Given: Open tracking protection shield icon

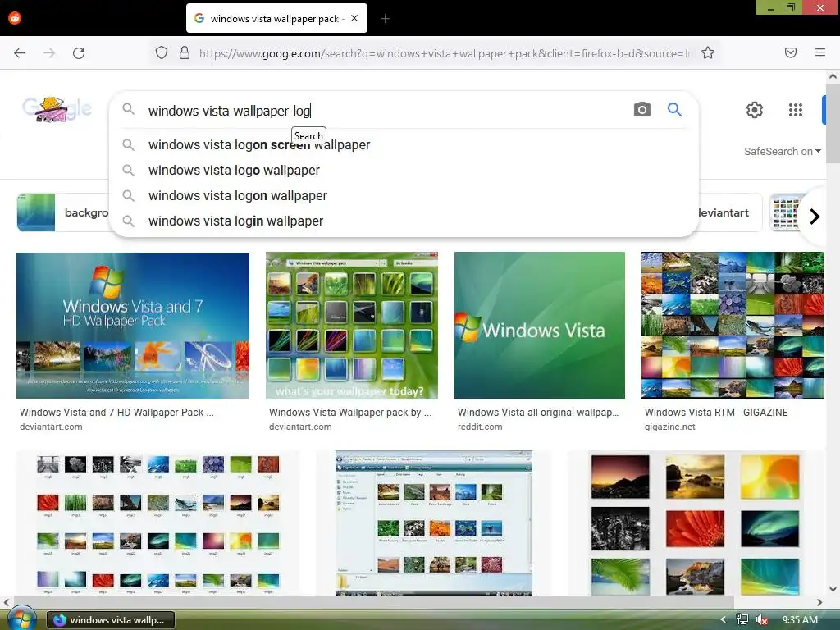Looking at the screenshot, I should [162, 52].
